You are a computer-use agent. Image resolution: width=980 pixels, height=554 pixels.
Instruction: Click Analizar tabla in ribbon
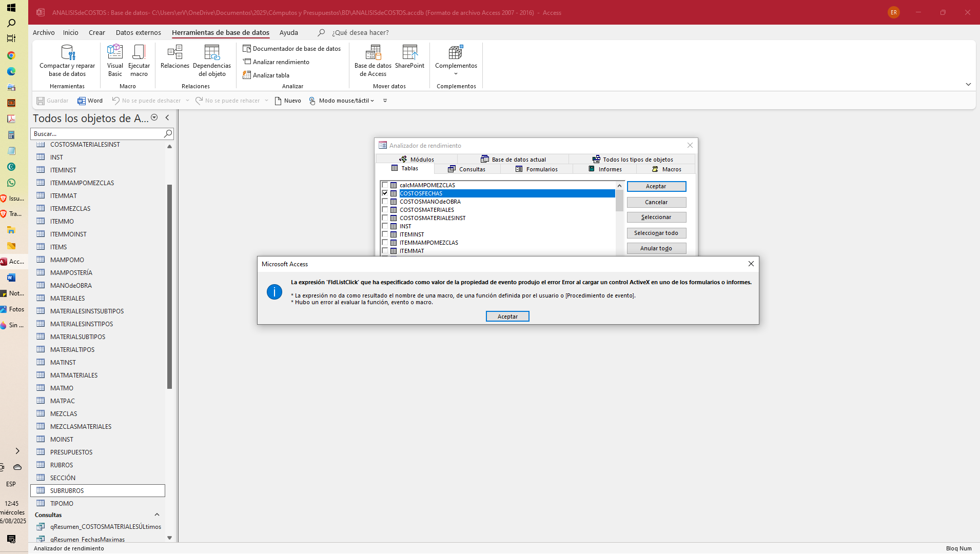point(266,75)
